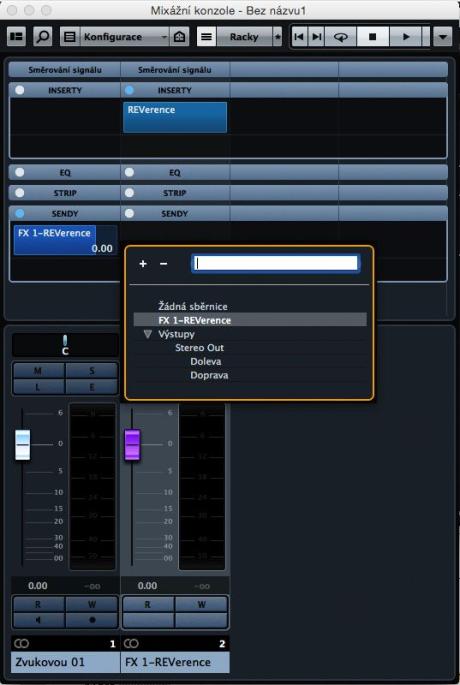Stop playback
The image size is (460, 685).
[x=373, y=37]
